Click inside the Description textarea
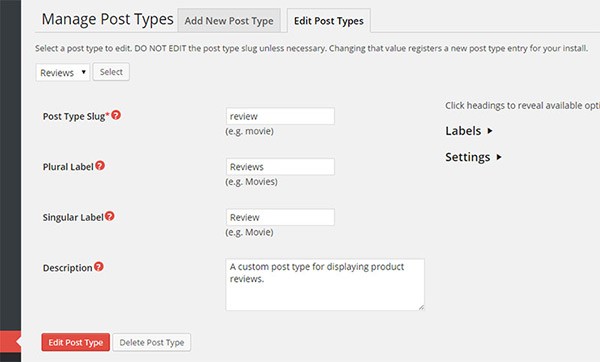Viewport: 600px width, 362px height. (x=325, y=284)
